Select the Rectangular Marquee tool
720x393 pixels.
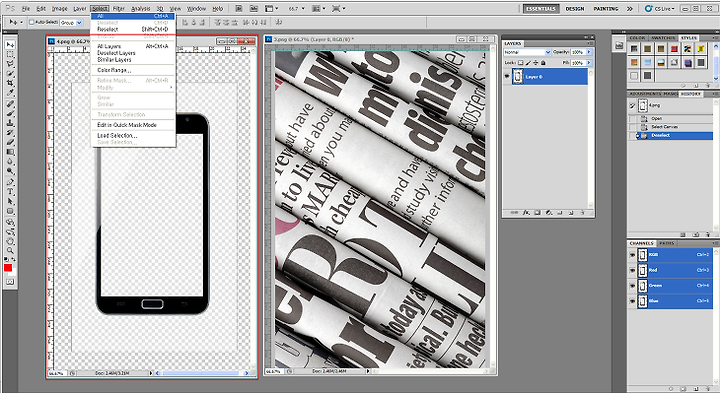tap(10, 54)
